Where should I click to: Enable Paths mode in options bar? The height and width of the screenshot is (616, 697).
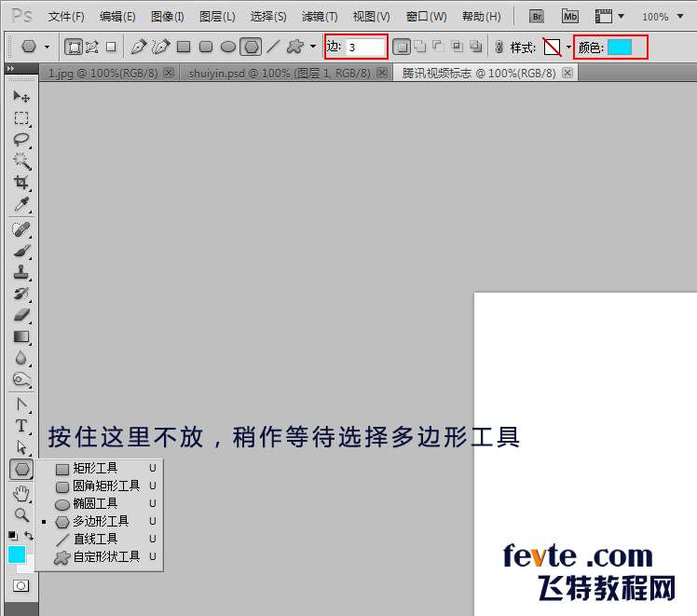(92, 47)
